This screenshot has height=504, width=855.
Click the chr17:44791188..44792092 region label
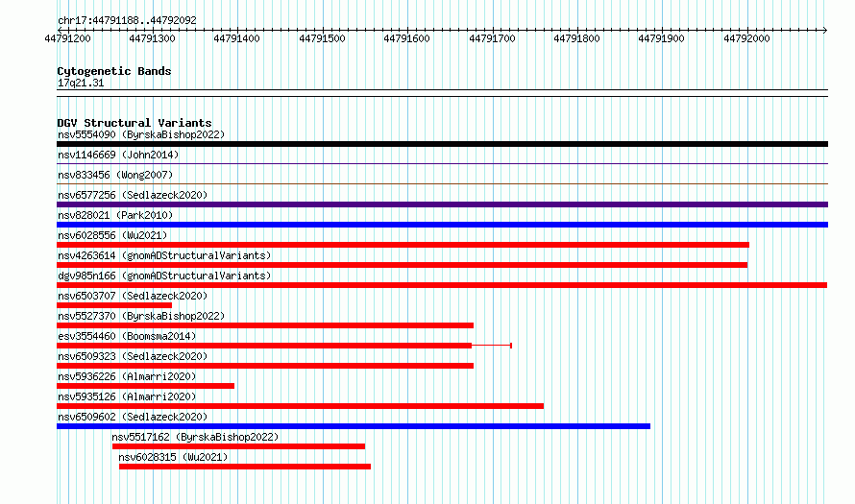point(127,21)
